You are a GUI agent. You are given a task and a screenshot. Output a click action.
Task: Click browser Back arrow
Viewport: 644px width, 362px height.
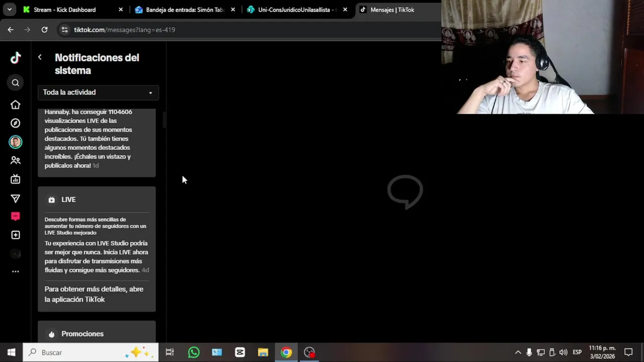coord(11,30)
